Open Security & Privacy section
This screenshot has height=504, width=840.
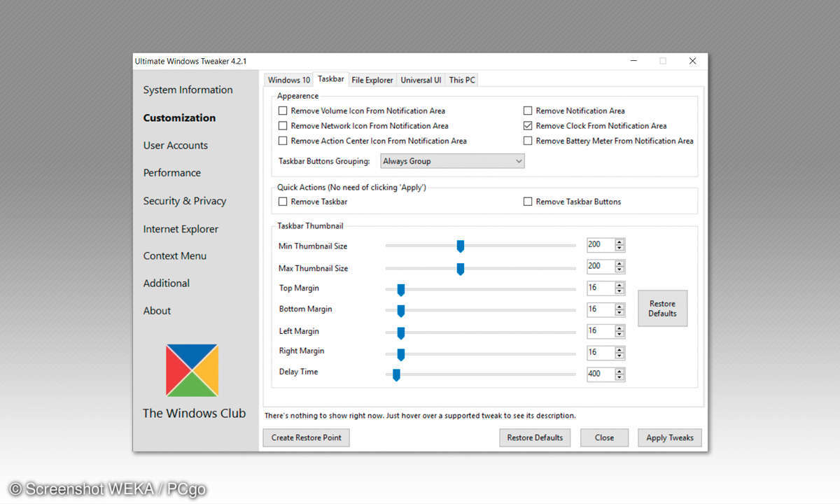pyautogui.click(x=185, y=201)
